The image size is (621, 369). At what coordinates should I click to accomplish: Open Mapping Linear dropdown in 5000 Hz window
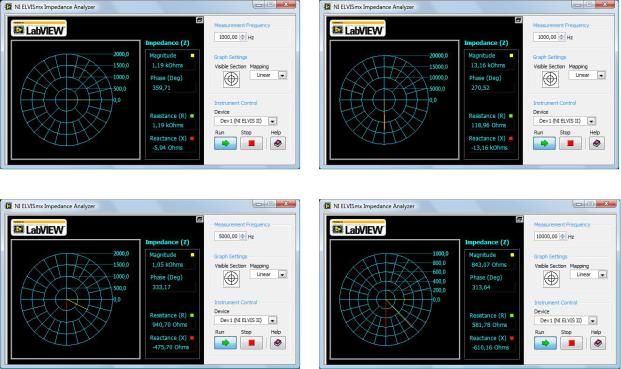pos(282,274)
